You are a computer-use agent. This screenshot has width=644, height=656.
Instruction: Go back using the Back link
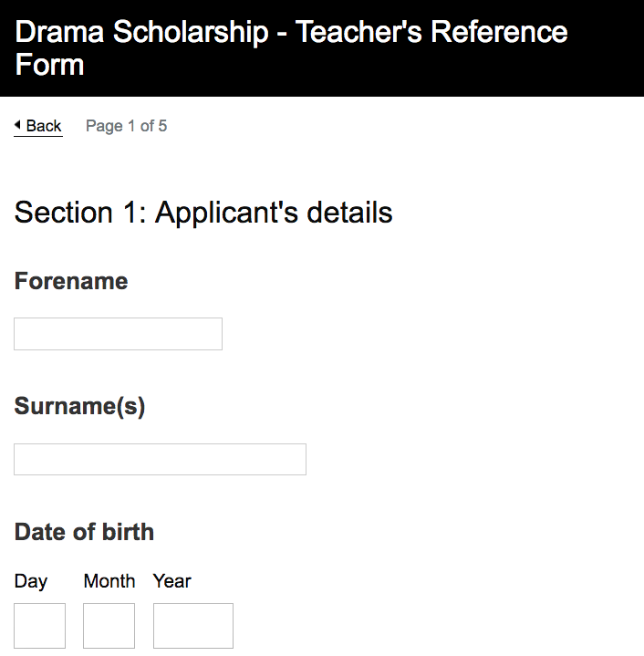click(x=38, y=126)
